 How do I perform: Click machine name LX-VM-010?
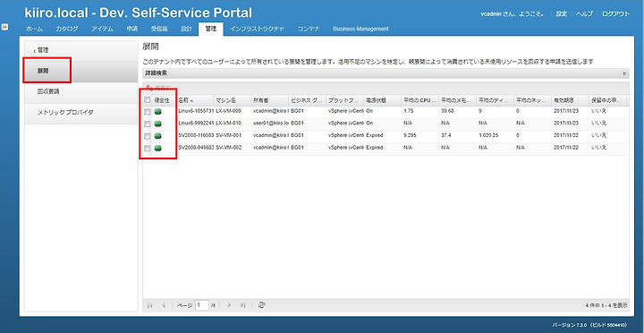pyautogui.click(x=228, y=123)
